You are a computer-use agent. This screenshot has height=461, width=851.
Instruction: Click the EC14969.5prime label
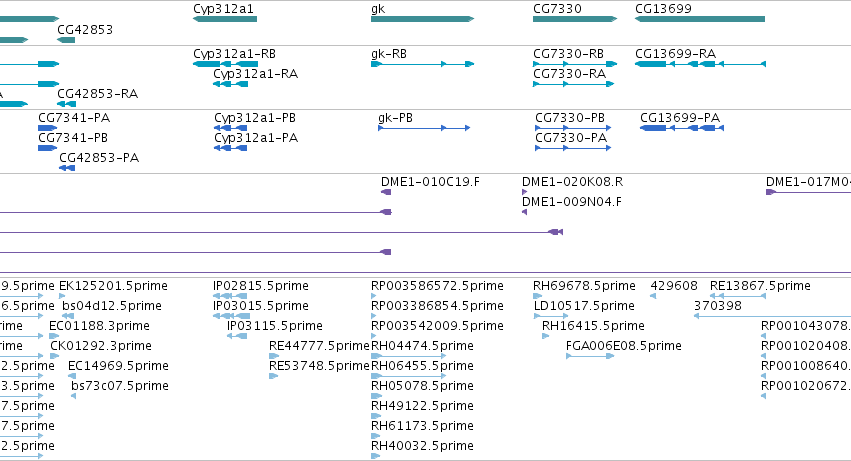tap(118, 366)
